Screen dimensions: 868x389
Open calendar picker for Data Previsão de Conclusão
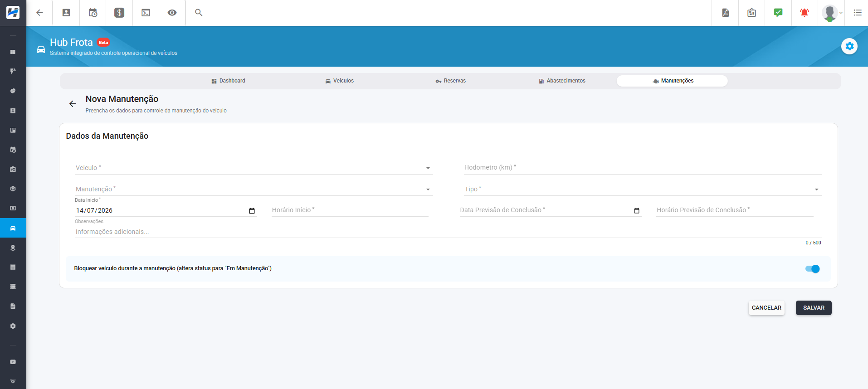[x=637, y=211]
